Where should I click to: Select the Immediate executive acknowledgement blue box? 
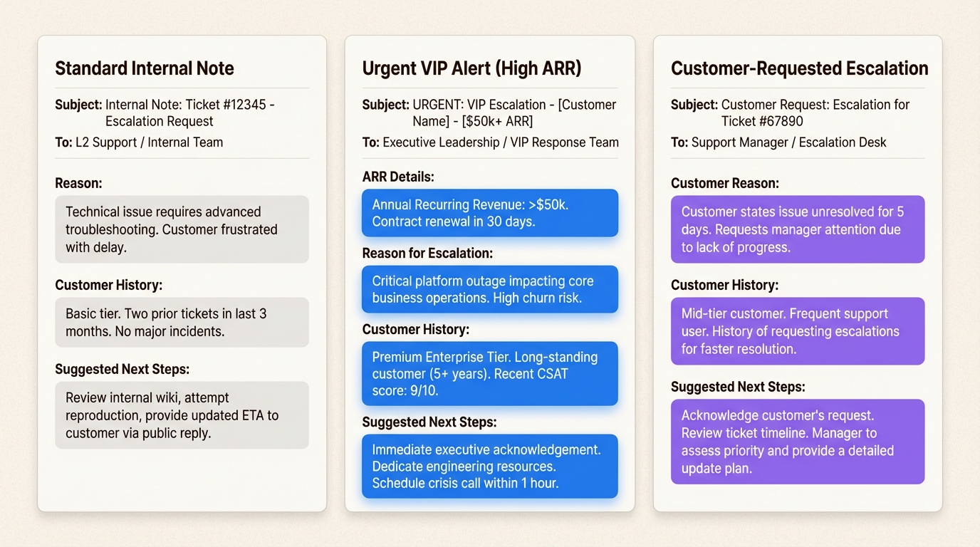click(x=489, y=466)
